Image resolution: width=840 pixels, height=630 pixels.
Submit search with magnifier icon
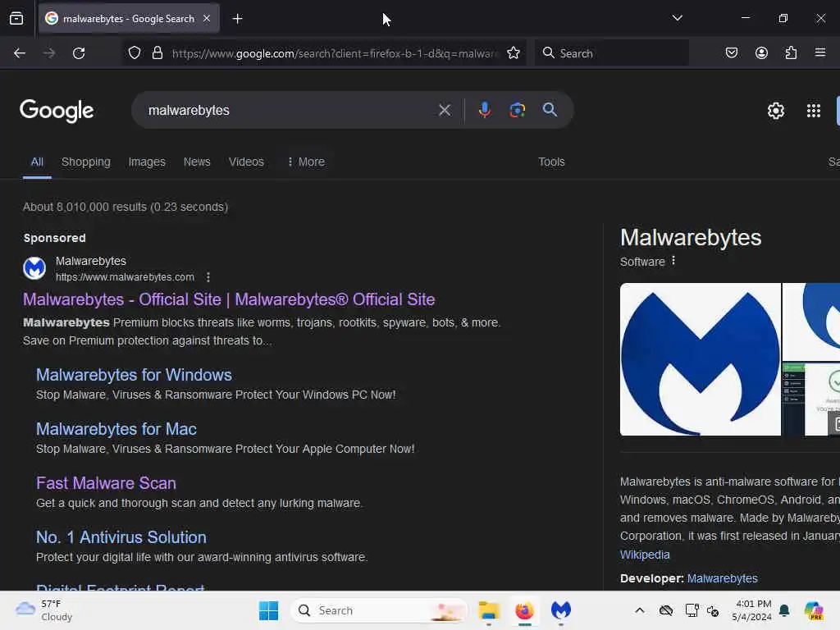pyautogui.click(x=550, y=110)
